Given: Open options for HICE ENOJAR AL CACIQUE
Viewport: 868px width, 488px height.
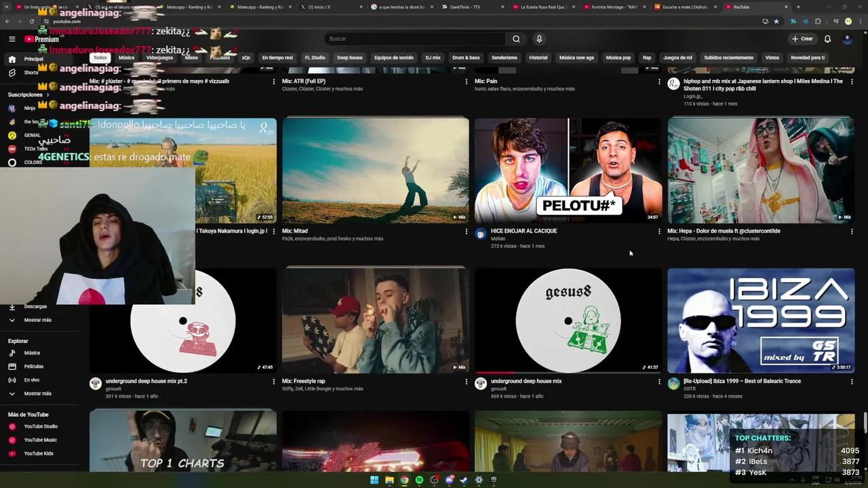Looking at the screenshot, I should [659, 231].
